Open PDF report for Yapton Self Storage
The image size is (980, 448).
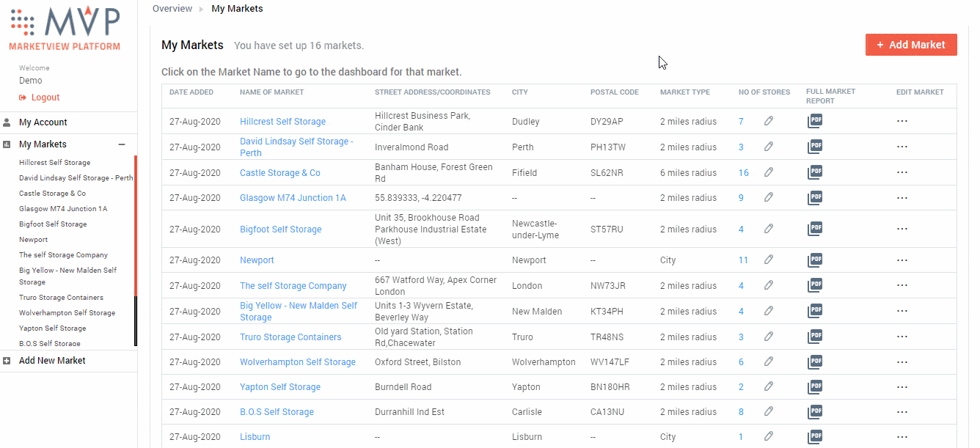(814, 386)
